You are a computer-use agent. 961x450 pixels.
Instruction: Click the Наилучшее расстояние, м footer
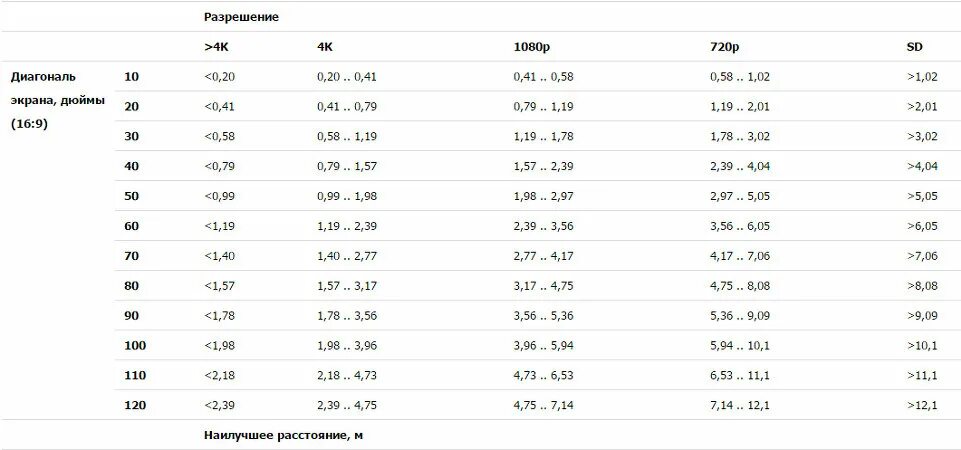click(x=283, y=436)
